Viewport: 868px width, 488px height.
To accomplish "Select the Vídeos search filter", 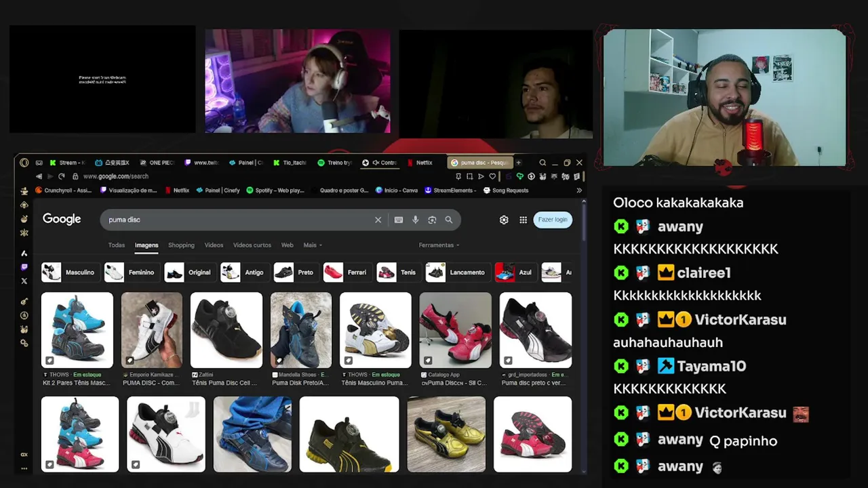I will [214, 245].
